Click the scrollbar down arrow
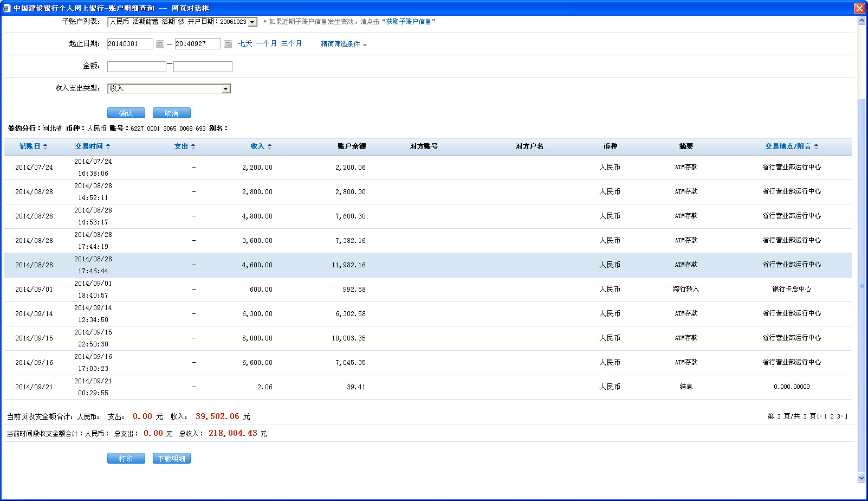 [862, 478]
